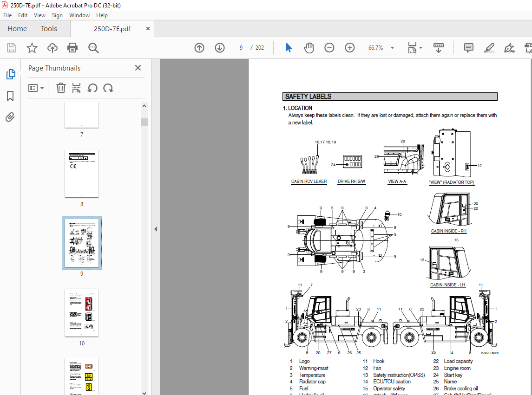Collapse the navigation pane arrow
This screenshot has width=532, height=395.
(155, 229)
